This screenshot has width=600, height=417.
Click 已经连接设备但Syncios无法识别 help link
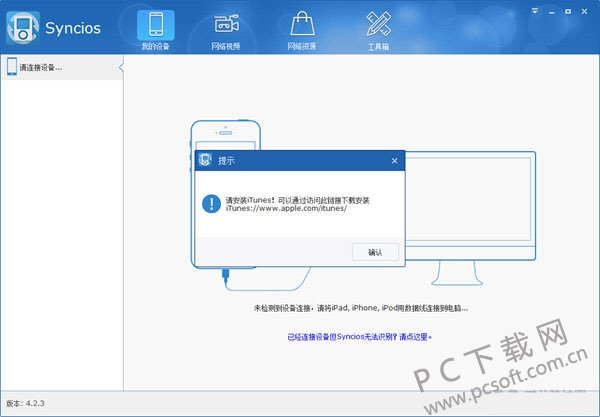[x=359, y=337]
